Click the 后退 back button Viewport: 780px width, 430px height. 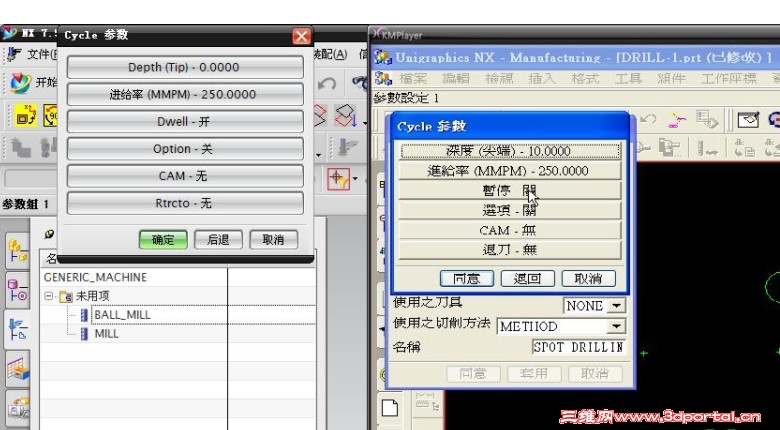(218, 239)
